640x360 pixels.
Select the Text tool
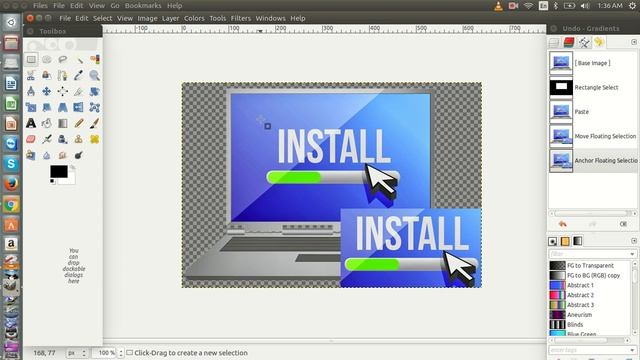pyautogui.click(x=31, y=123)
